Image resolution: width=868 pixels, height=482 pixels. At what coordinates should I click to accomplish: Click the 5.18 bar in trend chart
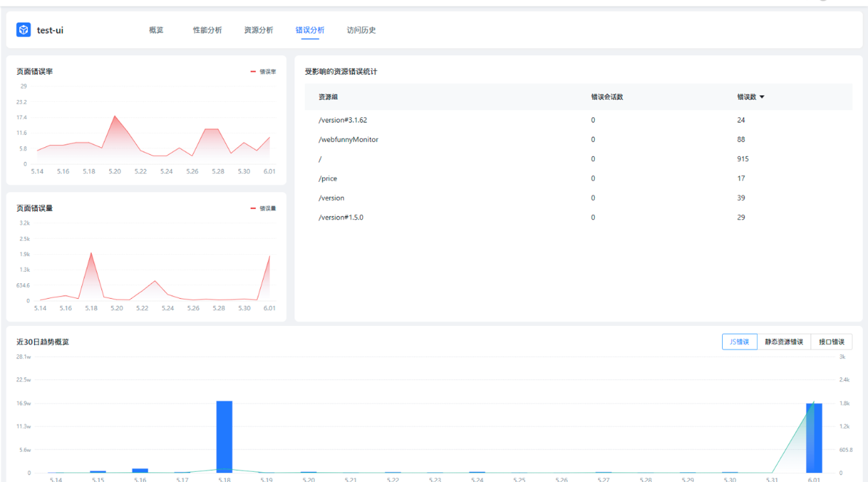(224, 437)
